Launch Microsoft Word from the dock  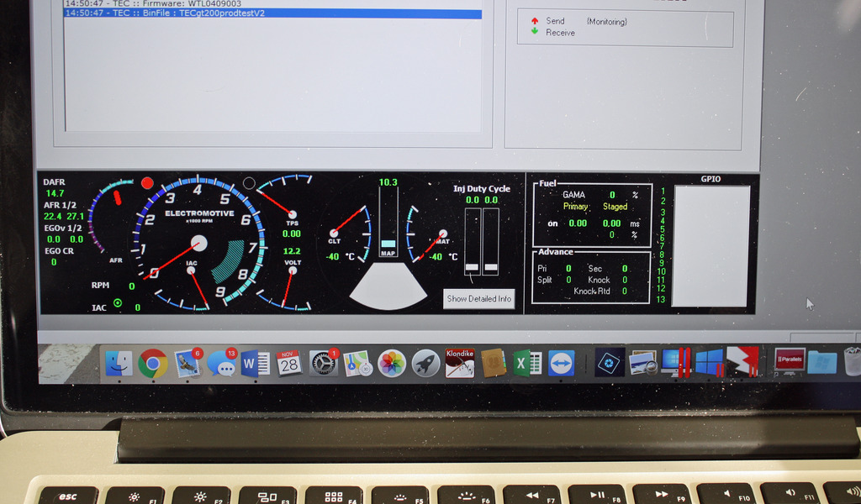255,363
